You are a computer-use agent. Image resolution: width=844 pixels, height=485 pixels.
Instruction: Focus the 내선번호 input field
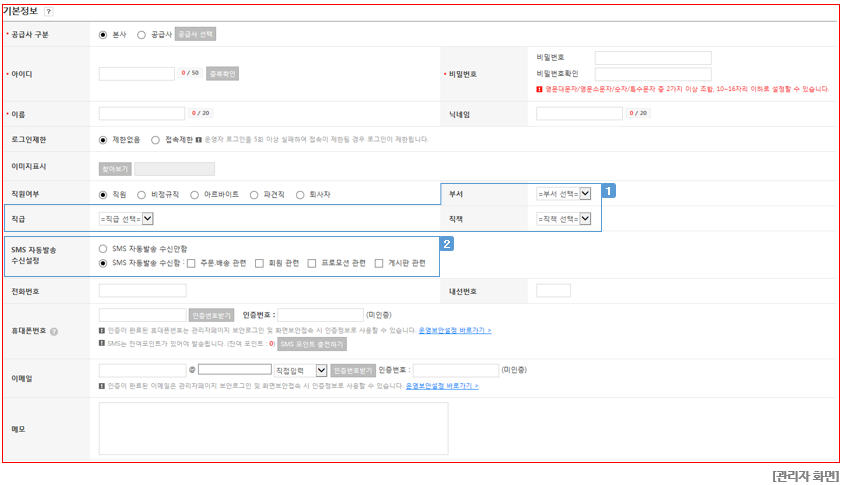[x=553, y=291]
